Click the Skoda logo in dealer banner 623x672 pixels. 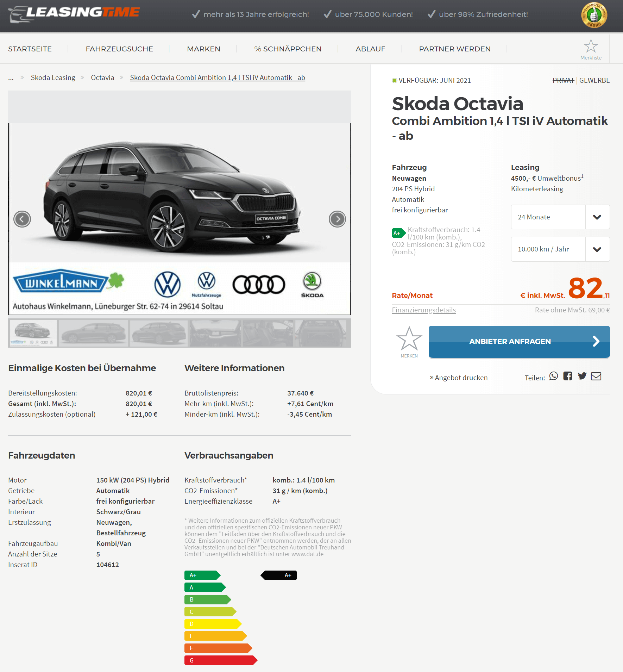tap(312, 285)
